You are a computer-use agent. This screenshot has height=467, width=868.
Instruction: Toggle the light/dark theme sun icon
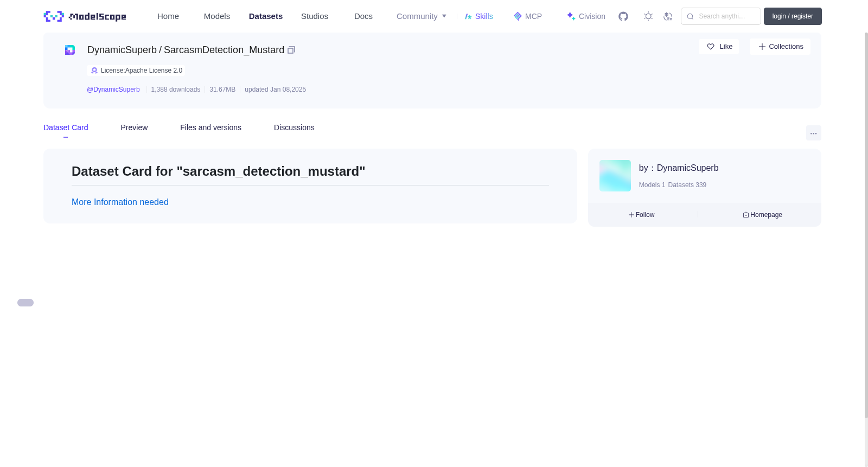(648, 16)
